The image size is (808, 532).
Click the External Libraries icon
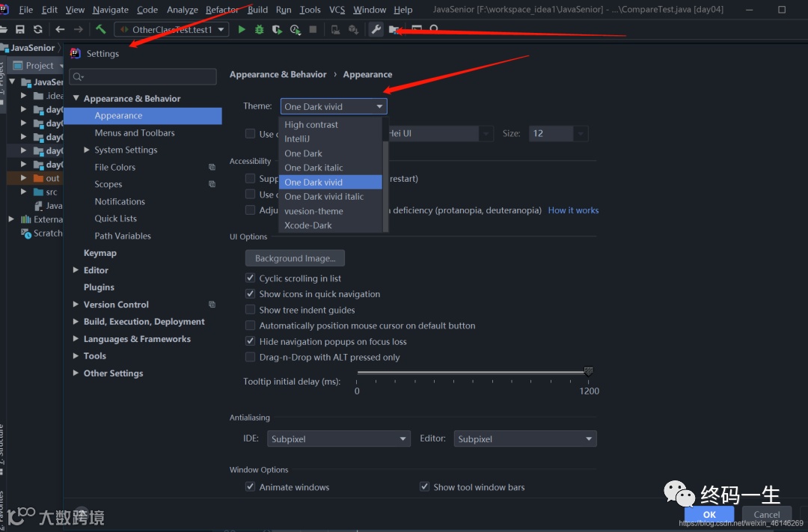[x=25, y=219]
